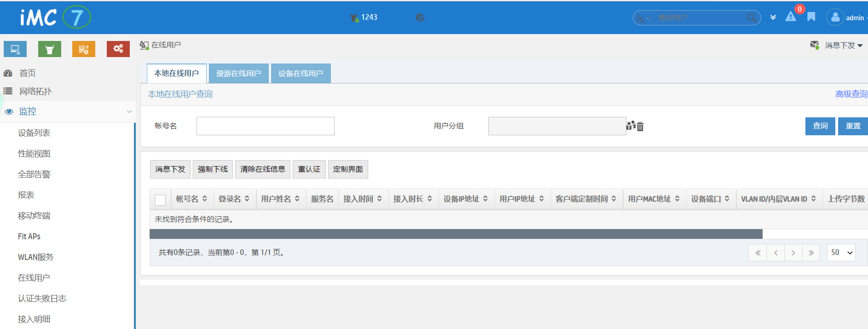Sort by 帐号名 column

tap(205, 199)
